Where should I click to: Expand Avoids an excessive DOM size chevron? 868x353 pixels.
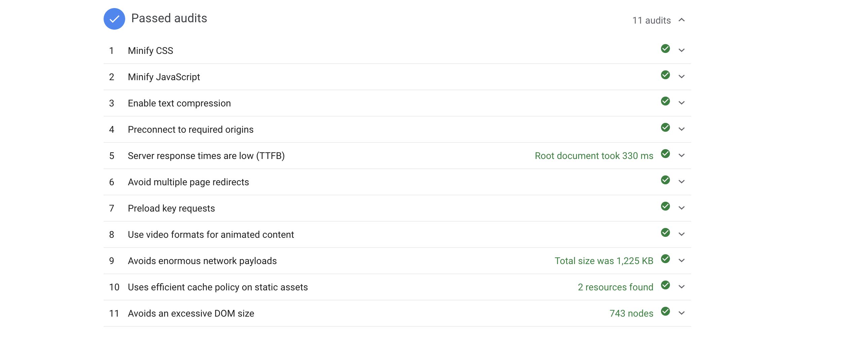[x=681, y=313]
